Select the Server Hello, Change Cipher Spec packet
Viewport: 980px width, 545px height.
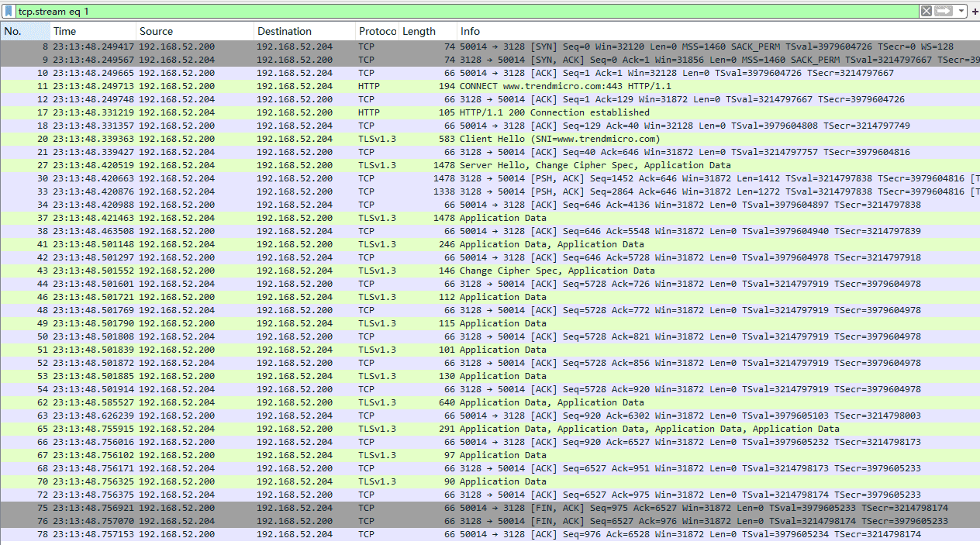[x=595, y=165]
